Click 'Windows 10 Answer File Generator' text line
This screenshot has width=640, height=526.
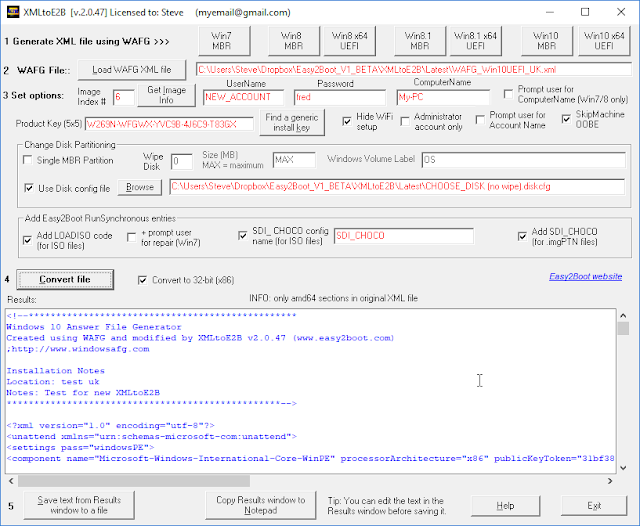[x=93, y=327]
